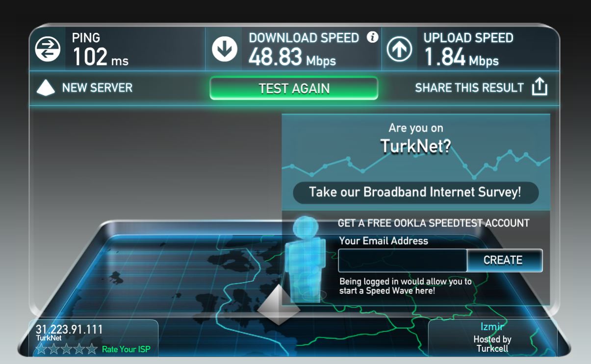The image size is (591, 364).
Task: Click the upload speed arrow icon
Action: [400, 49]
